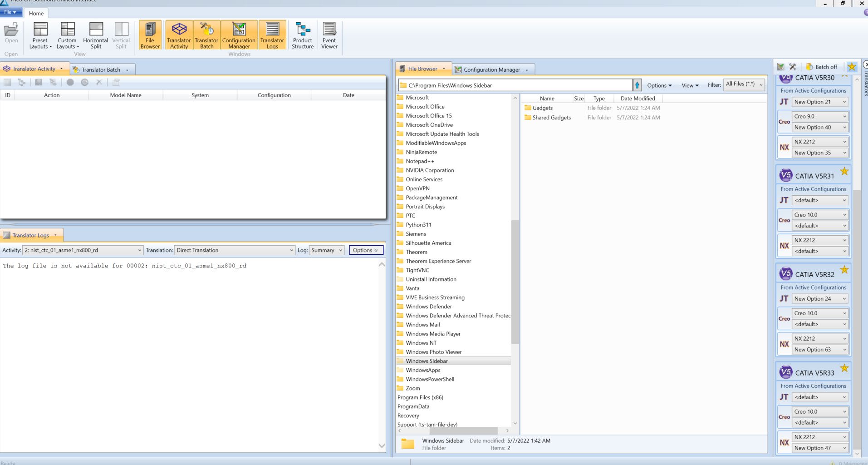Screen dimensions: 868x465
Task: Click the Open folder icon in ribbon
Action: click(x=11, y=33)
